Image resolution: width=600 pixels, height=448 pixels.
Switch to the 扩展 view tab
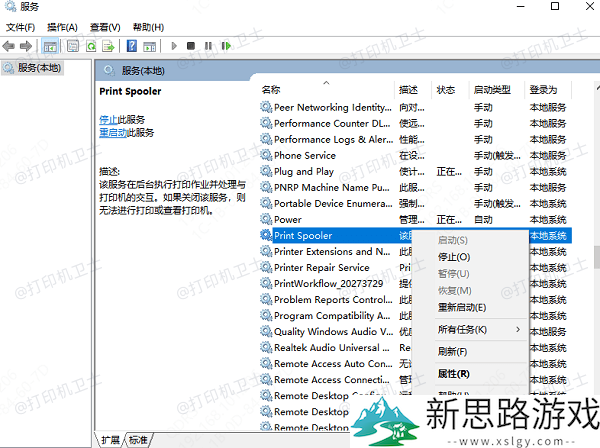[x=111, y=440]
